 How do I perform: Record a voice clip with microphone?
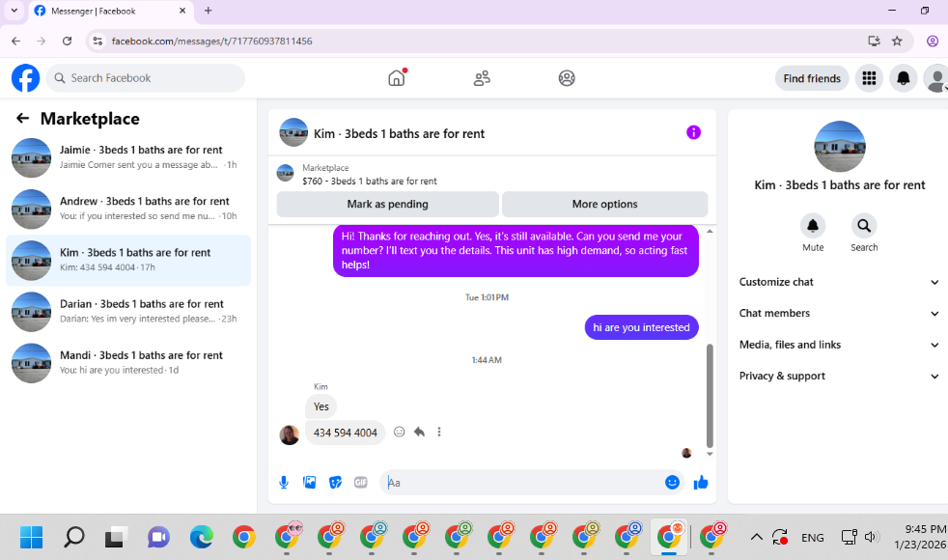284,482
